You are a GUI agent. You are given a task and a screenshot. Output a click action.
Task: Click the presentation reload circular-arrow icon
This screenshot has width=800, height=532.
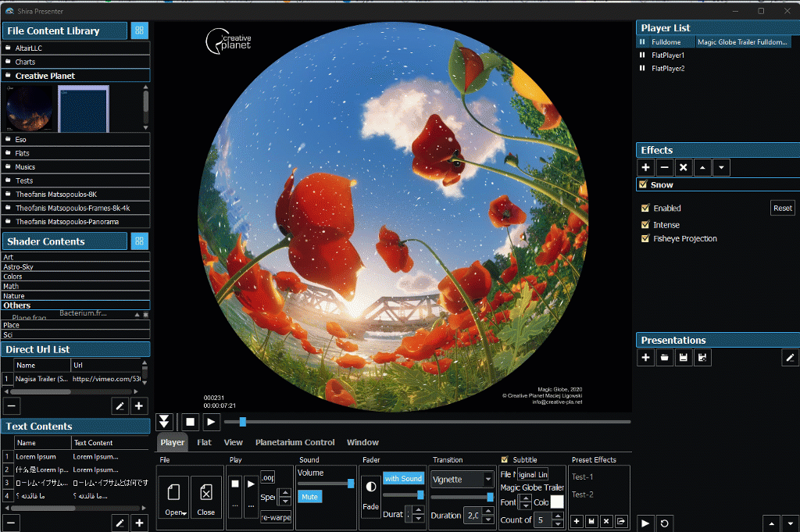pos(664,523)
